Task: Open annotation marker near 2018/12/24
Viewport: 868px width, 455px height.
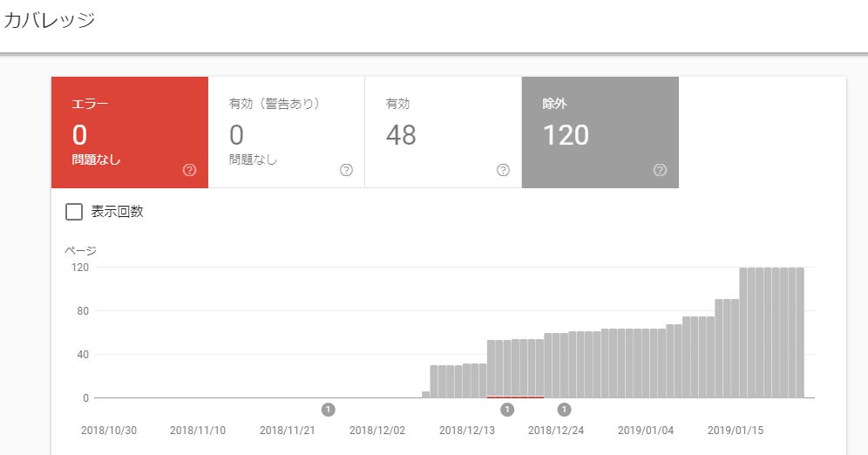Action: coord(564,410)
